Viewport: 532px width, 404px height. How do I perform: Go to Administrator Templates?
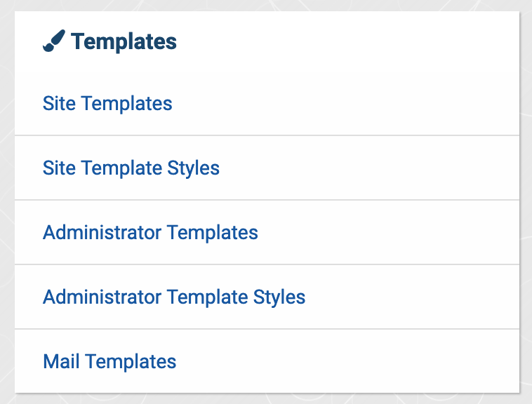point(150,232)
